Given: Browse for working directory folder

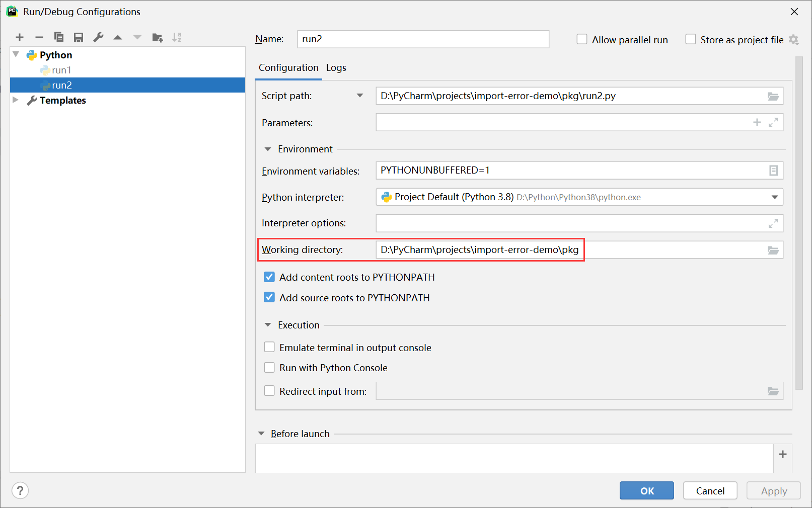Looking at the screenshot, I should [x=773, y=250].
